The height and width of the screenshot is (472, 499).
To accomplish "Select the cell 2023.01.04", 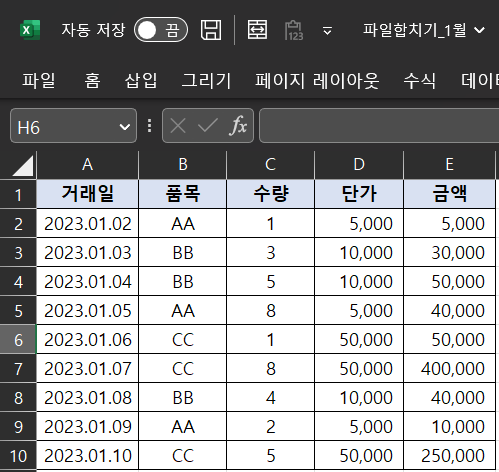I will coord(87,281).
